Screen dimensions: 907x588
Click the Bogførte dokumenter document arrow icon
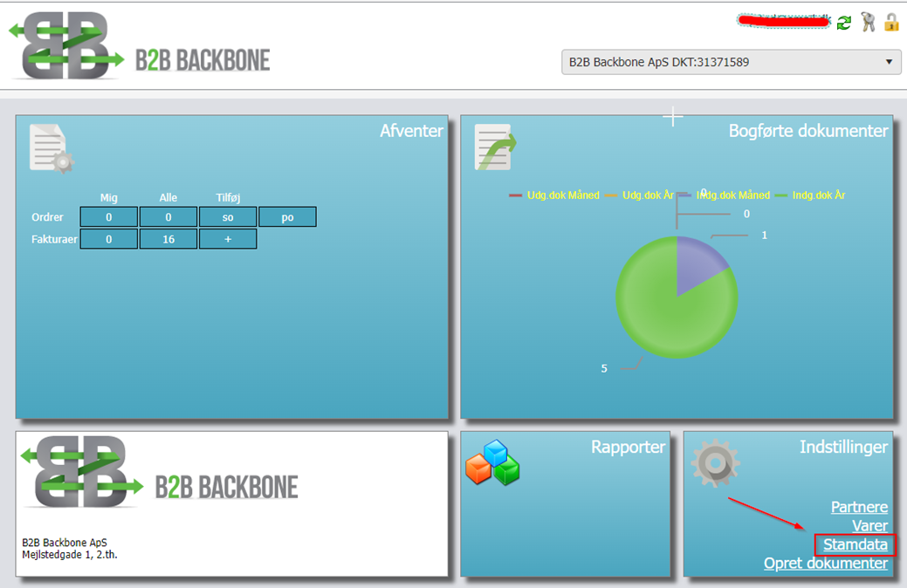click(495, 147)
